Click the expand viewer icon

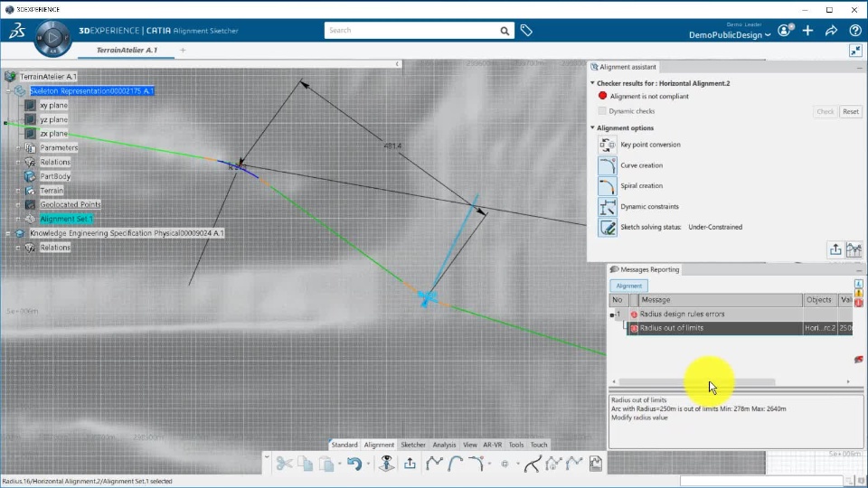[855, 51]
